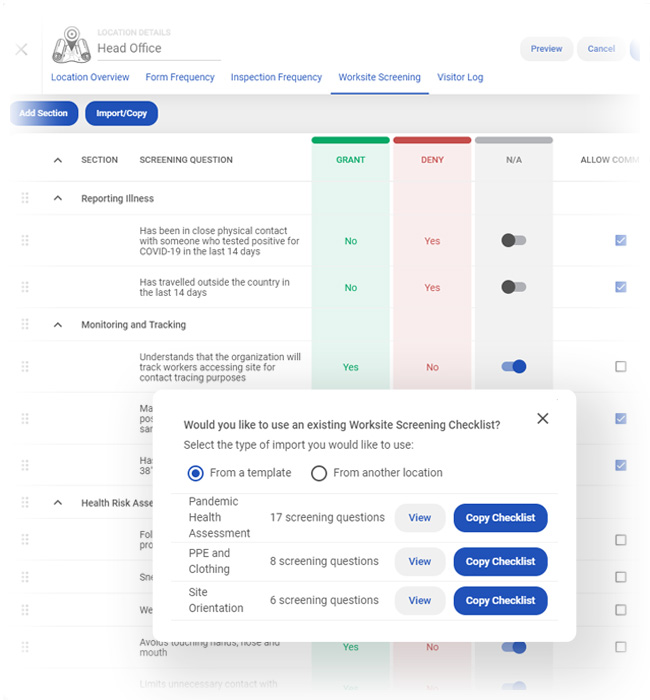
Task: Close the import checklist dialog
Action: pyautogui.click(x=542, y=418)
